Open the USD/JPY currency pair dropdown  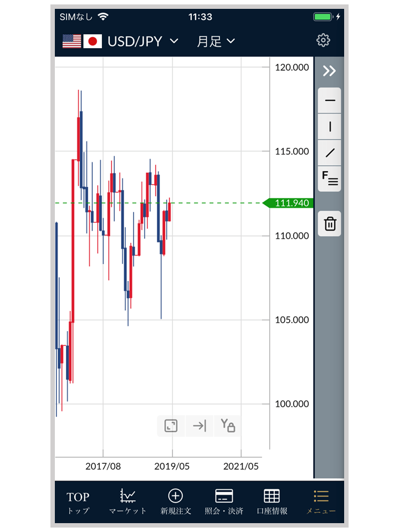(x=142, y=42)
